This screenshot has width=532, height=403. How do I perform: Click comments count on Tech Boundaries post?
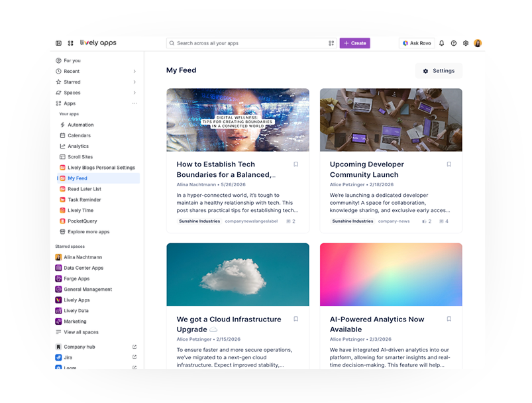[291, 221]
